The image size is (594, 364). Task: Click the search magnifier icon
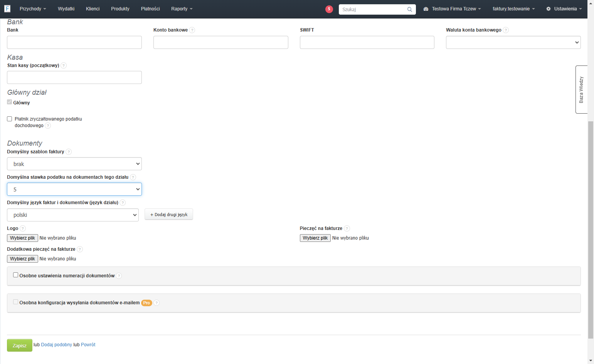[x=410, y=9]
